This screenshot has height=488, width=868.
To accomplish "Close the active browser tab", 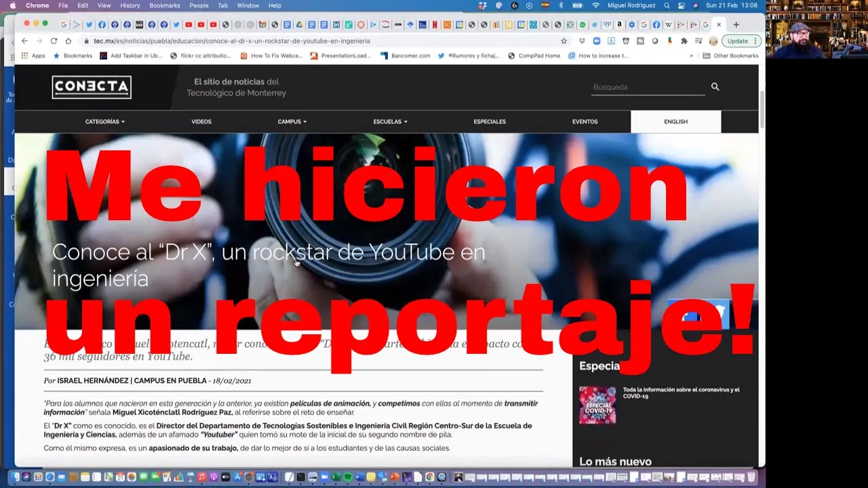I will click(719, 25).
